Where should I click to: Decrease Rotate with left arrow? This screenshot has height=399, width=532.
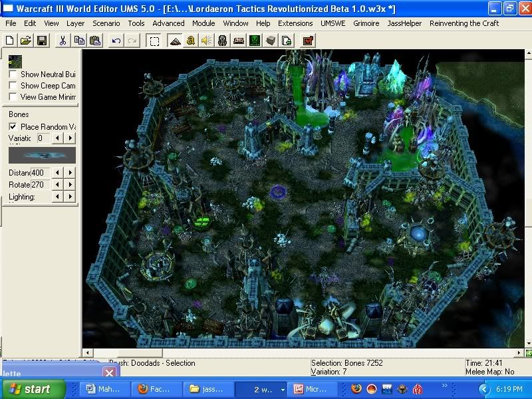[x=57, y=185]
